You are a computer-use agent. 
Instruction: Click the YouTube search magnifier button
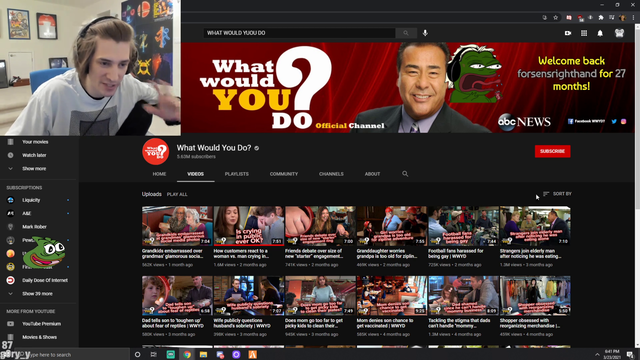click(406, 33)
